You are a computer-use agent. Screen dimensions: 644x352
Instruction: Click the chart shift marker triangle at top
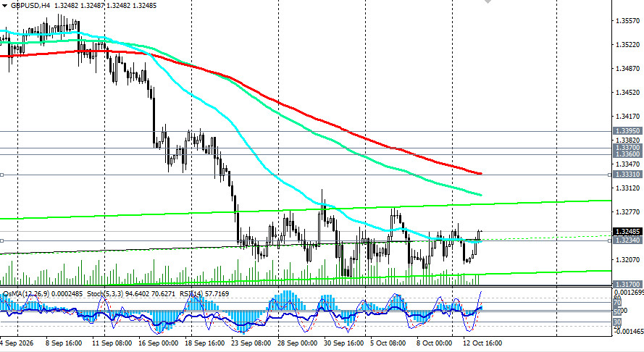tap(488, 1)
